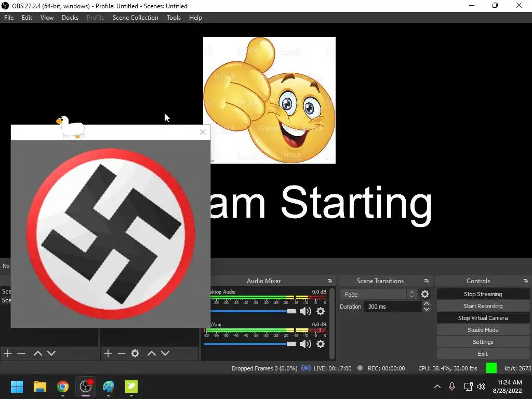
Task: Mute the Desktop Audio speaker icon
Action: tap(305, 311)
